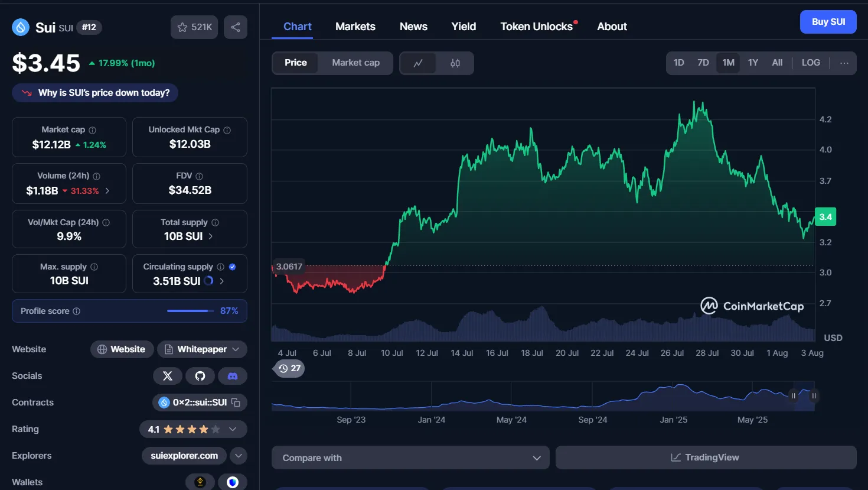Viewport: 868px width, 490px height.
Task: Open the About tab
Action: pos(612,27)
